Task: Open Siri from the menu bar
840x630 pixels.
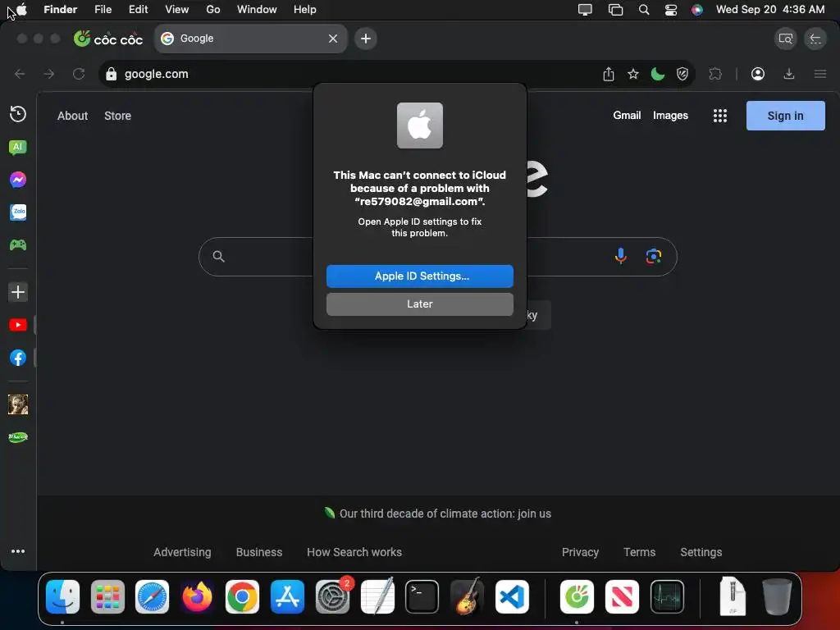Action: click(x=696, y=10)
